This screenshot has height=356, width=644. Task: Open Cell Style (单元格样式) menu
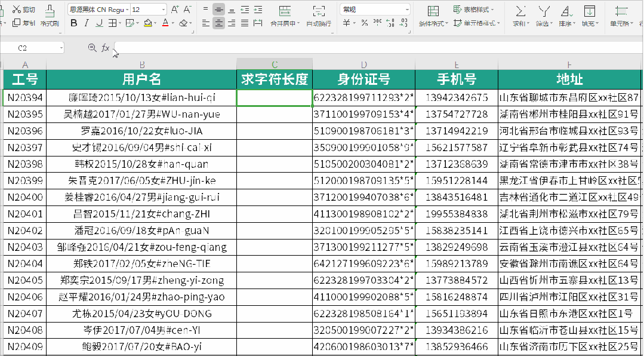click(476, 23)
